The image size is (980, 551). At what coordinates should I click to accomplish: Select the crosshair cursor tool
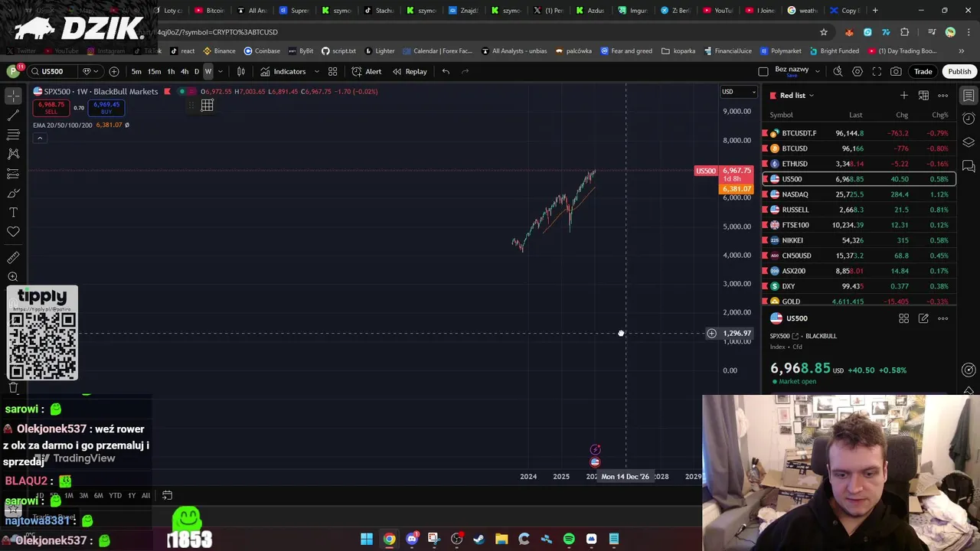point(13,96)
